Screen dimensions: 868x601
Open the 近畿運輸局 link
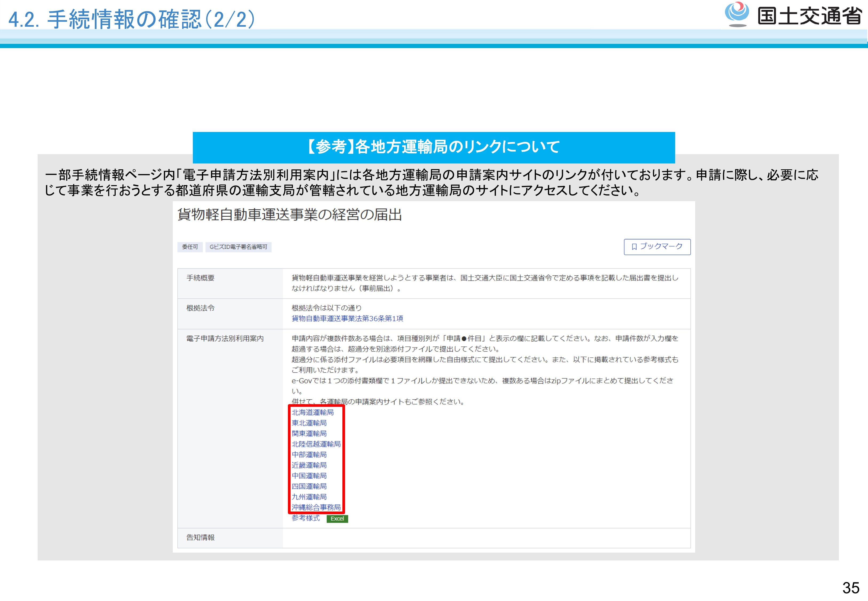pyautogui.click(x=309, y=465)
